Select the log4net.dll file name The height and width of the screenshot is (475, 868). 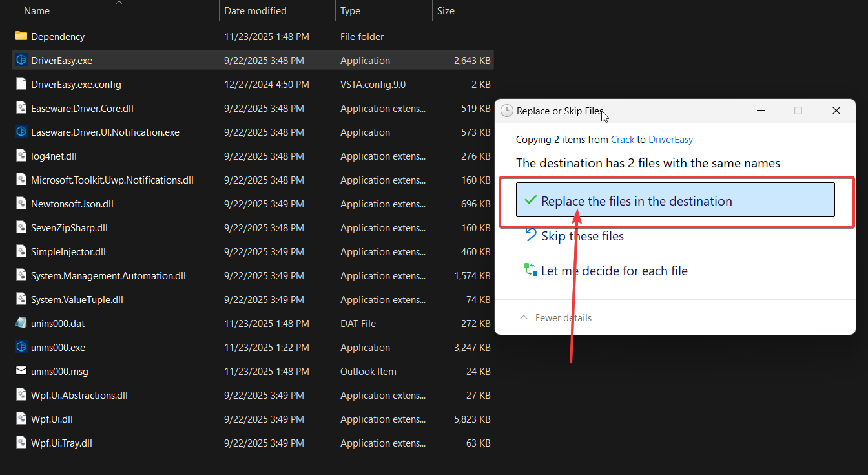click(54, 156)
